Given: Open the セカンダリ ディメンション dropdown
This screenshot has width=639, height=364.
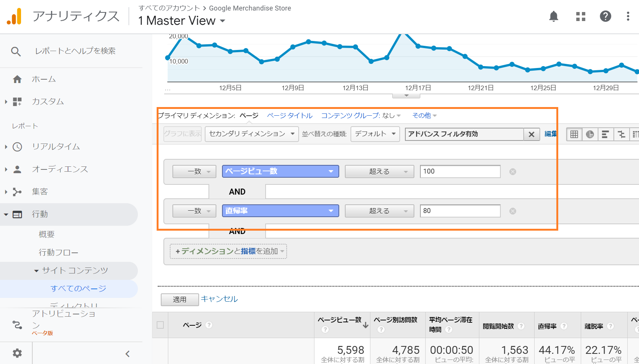Looking at the screenshot, I should (x=251, y=134).
